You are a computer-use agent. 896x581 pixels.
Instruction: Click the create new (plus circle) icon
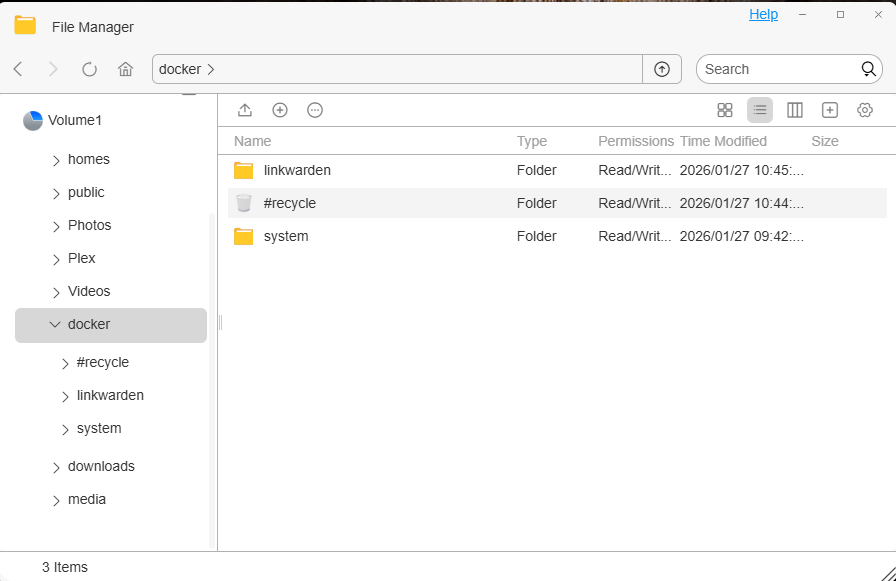pos(280,110)
